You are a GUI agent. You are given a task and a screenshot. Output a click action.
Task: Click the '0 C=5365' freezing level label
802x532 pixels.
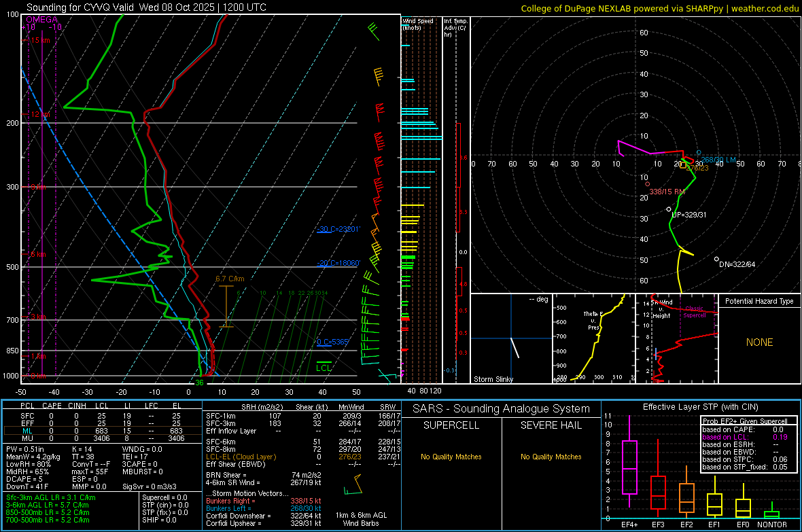tap(332, 342)
